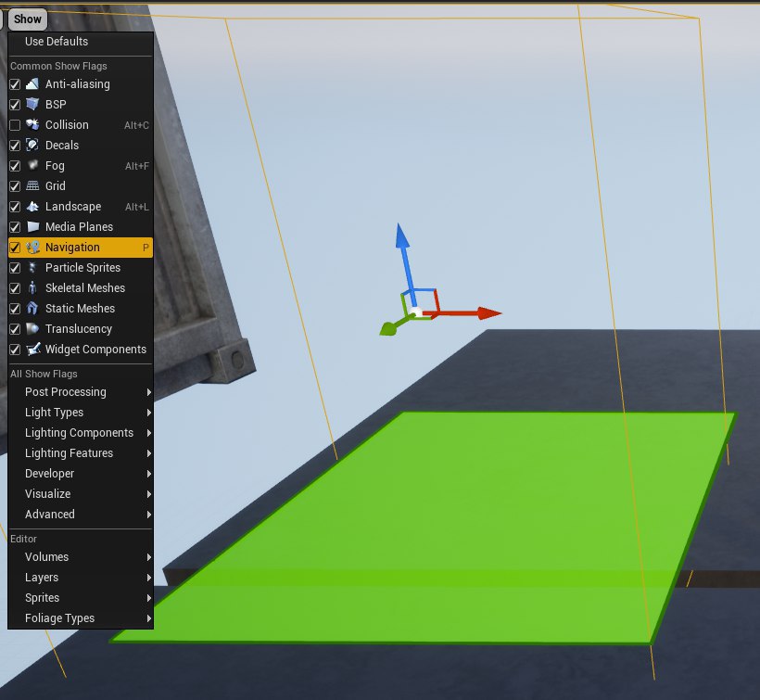Toggle the Grid checkbox
The image size is (760, 700).
click(x=15, y=186)
